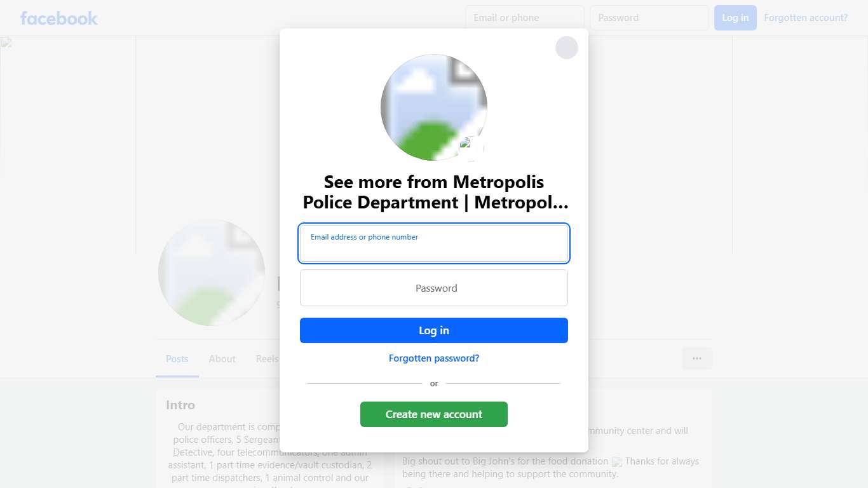This screenshot has width=868, height=488.
Task: Click the header Email or phone field
Action: (524, 18)
